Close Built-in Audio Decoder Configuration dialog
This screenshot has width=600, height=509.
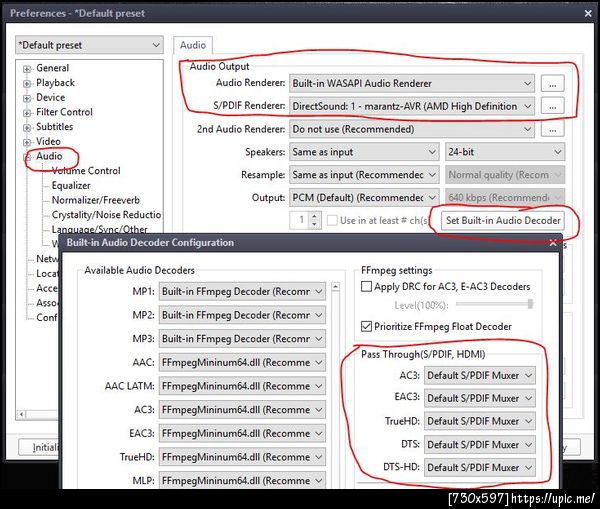click(553, 243)
